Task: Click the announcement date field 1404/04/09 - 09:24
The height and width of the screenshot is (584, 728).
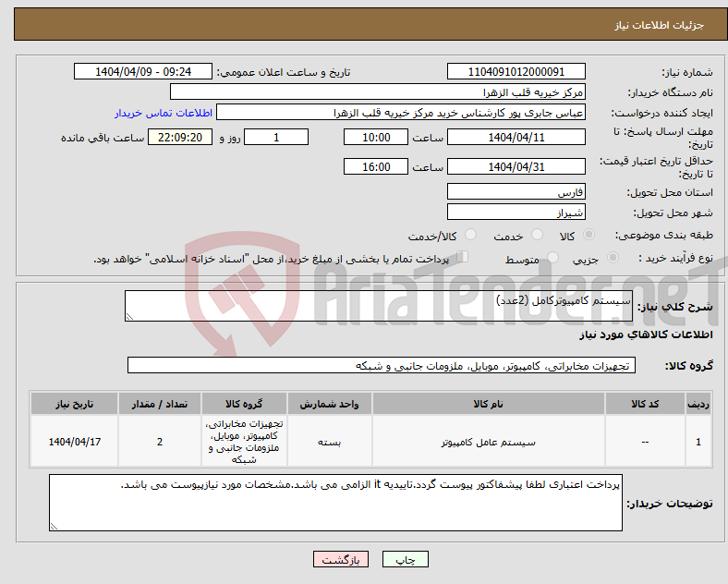Action: (143, 71)
